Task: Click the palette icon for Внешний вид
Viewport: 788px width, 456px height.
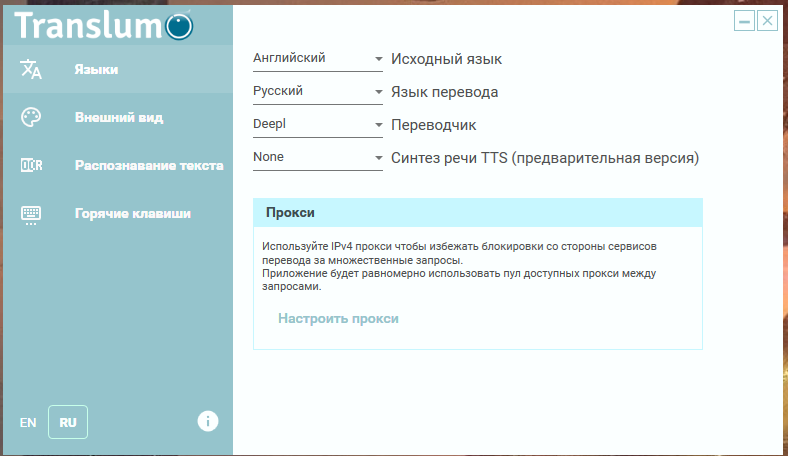Action: pyautogui.click(x=31, y=117)
